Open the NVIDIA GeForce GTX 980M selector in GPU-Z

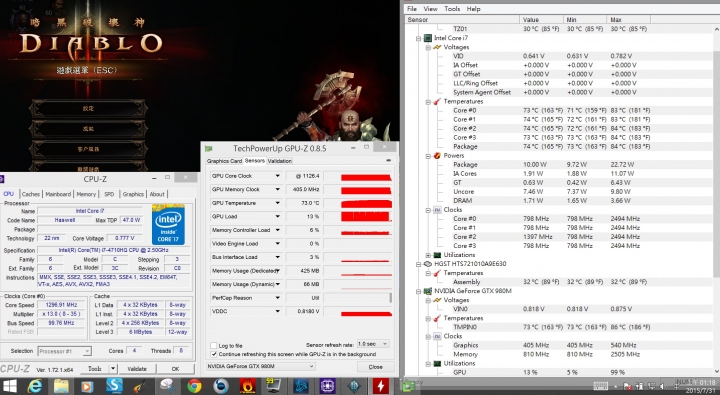tap(260, 366)
